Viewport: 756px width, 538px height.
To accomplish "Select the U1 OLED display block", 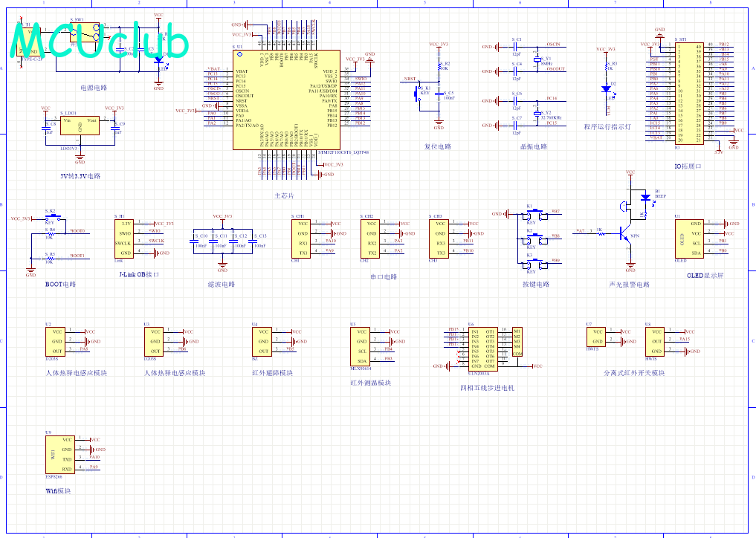I will point(689,239).
